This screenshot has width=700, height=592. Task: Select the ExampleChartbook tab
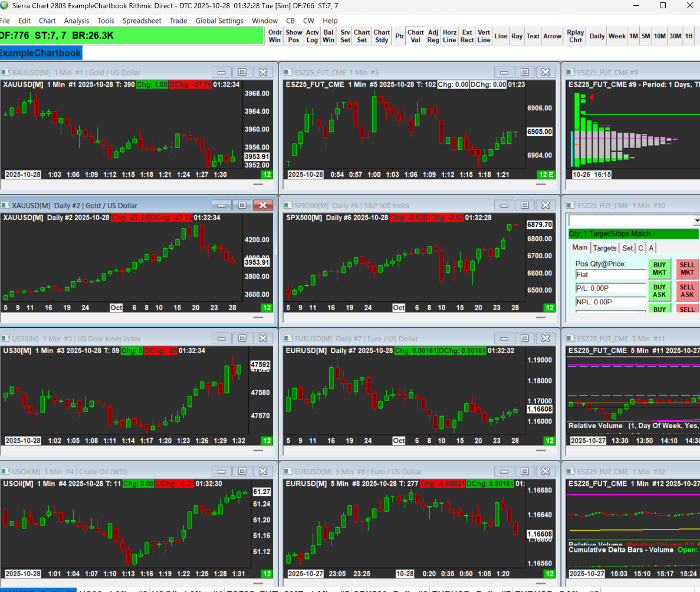pyautogui.click(x=41, y=53)
